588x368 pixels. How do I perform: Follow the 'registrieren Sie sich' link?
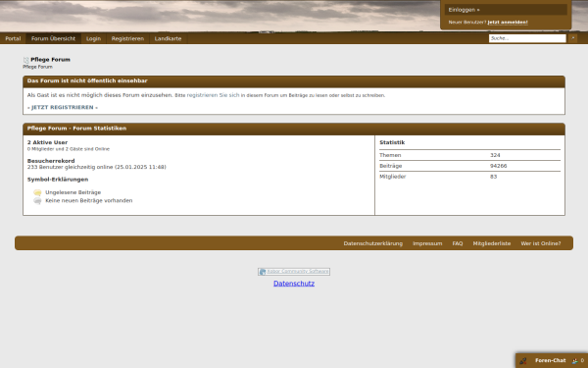point(213,95)
